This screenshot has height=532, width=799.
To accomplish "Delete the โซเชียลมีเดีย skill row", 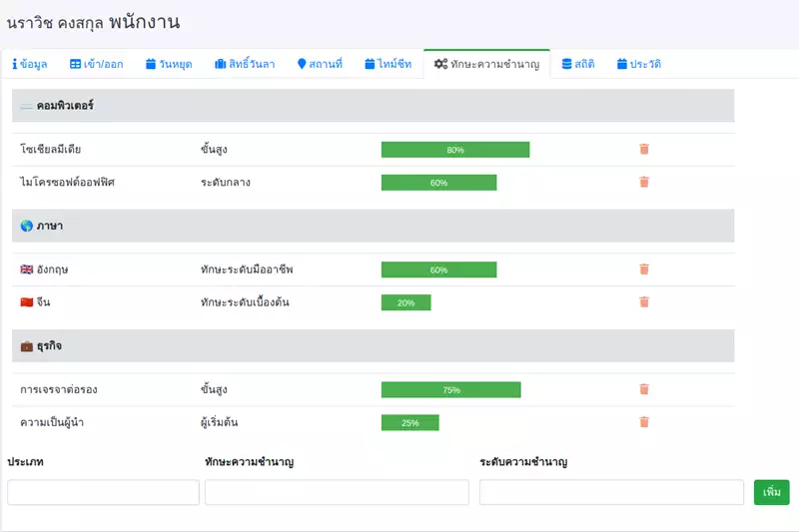I will point(644,149).
